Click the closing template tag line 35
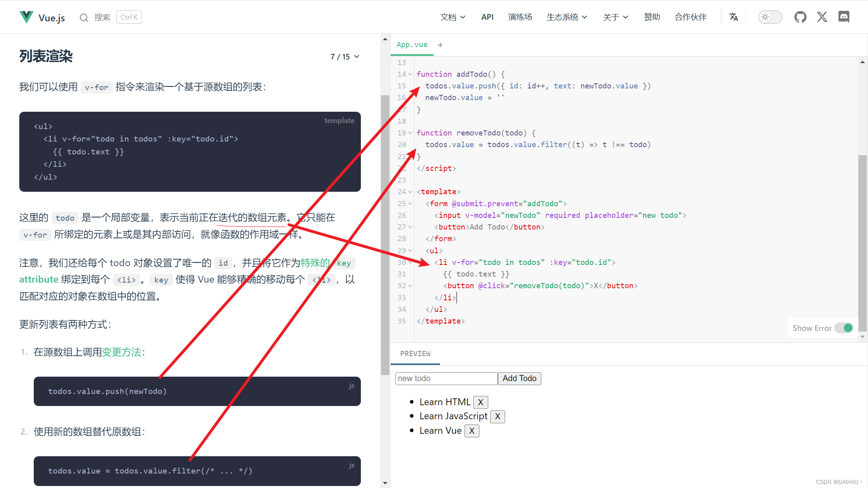The height and width of the screenshot is (488, 868). coord(441,321)
